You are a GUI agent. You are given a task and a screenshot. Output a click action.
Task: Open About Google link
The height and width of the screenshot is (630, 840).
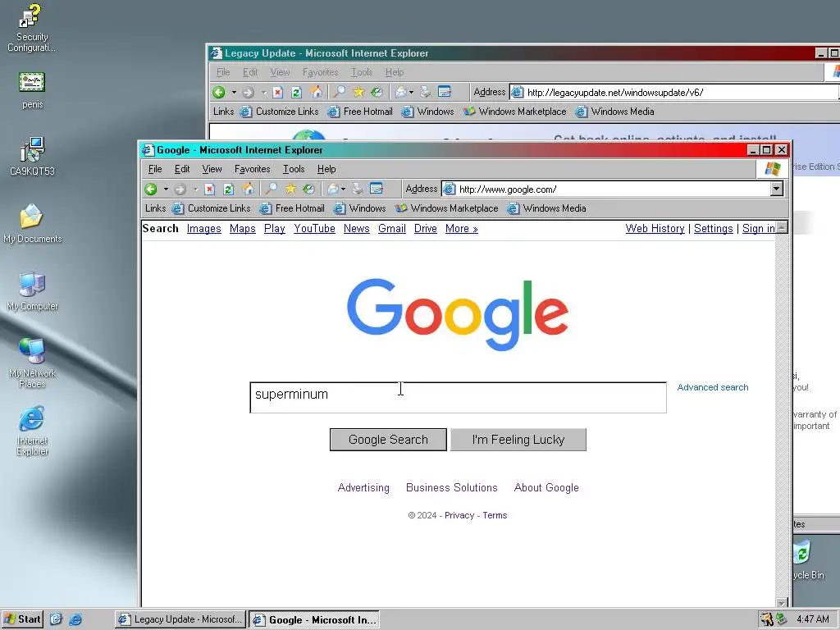546,487
